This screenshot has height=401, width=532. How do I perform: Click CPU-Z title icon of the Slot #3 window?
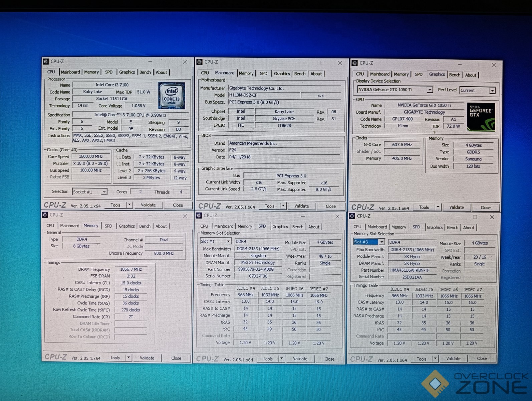352,216
